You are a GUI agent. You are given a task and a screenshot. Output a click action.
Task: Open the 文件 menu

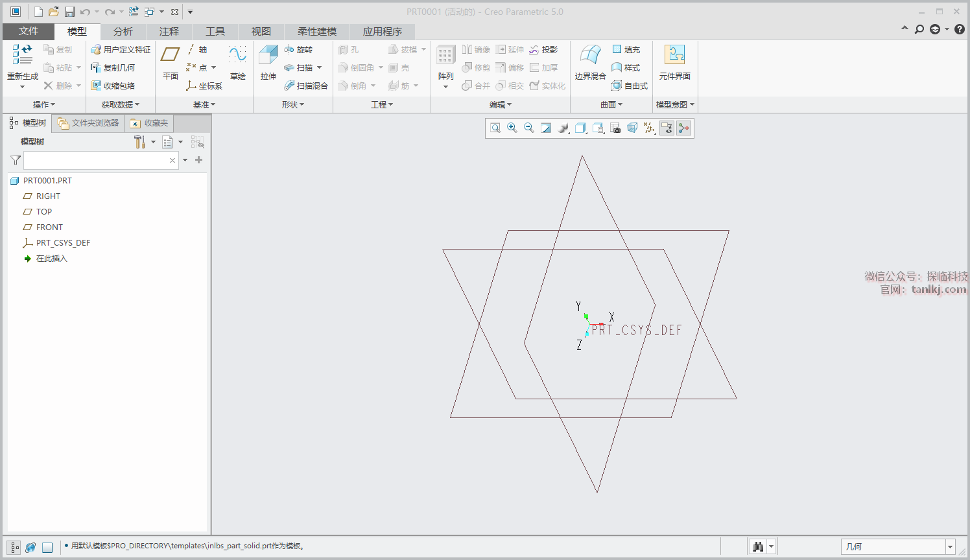pyautogui.click(x=28, y=31)
